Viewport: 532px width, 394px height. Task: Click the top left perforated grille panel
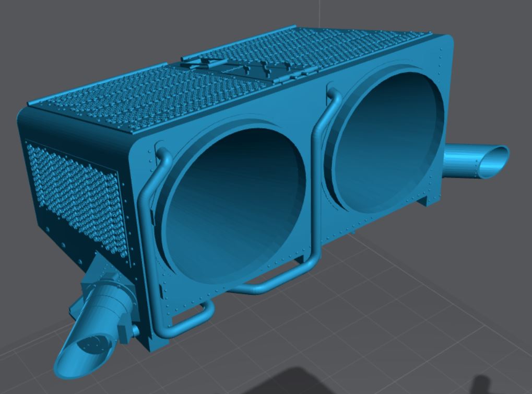(x=120, y=94)
